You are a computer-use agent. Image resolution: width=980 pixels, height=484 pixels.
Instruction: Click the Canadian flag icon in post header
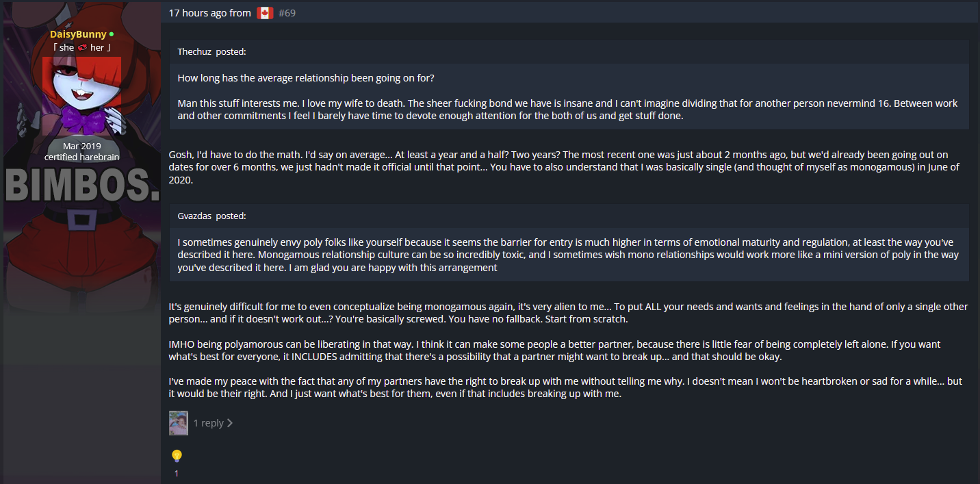point(265,13)
